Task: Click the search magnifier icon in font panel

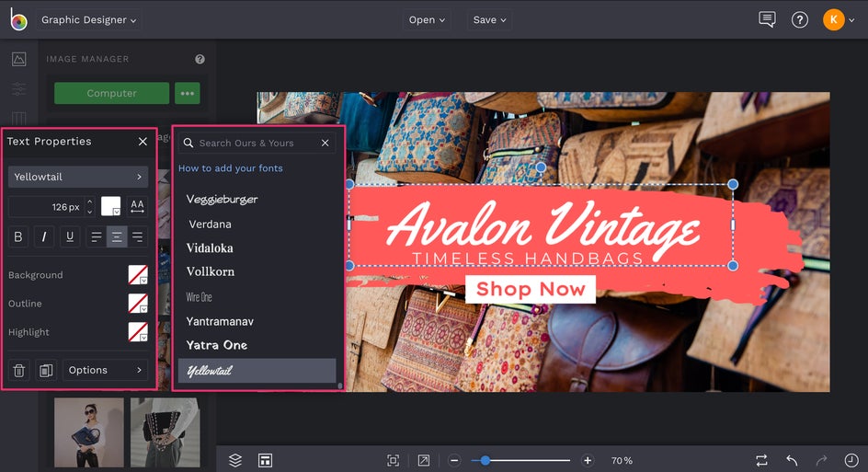Action: click(188, 143)
